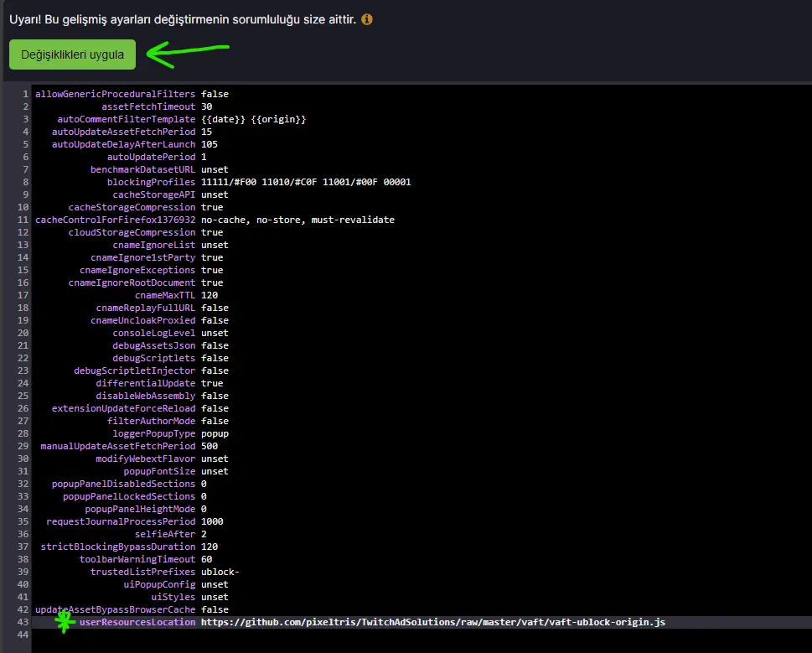This screenshot has height=653, width=812.
Task: Select autoUpdateAssetFetchPeriod value 15
Action: [207, 132]
